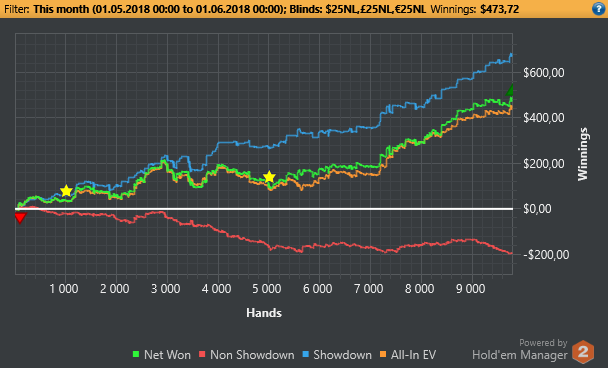Screen dimensions: 608x368
Task: Click the dark green upward triangle marker
Action: coord(510,90)
